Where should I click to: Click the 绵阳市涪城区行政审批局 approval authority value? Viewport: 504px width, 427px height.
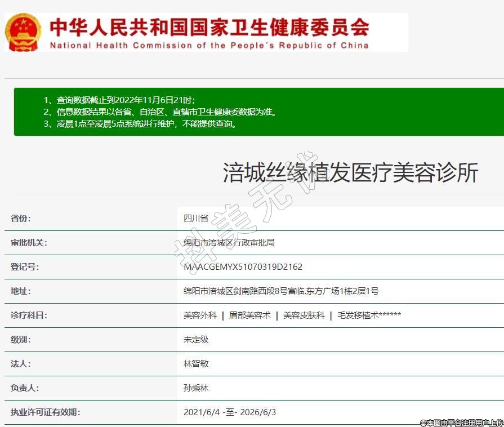[229, 243]
